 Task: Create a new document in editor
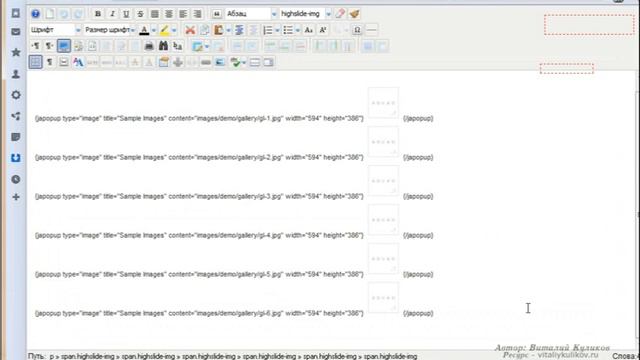[x=50, y=14]
